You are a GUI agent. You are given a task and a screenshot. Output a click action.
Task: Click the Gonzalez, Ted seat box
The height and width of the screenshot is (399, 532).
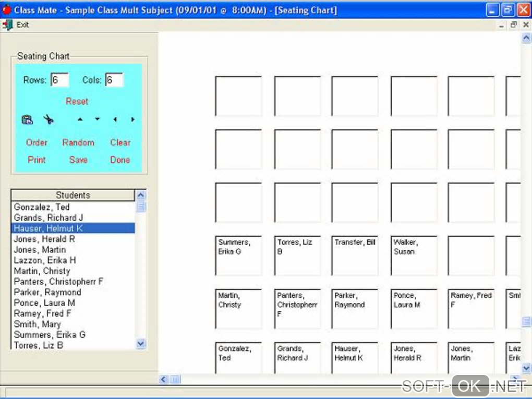click(238, 358)
